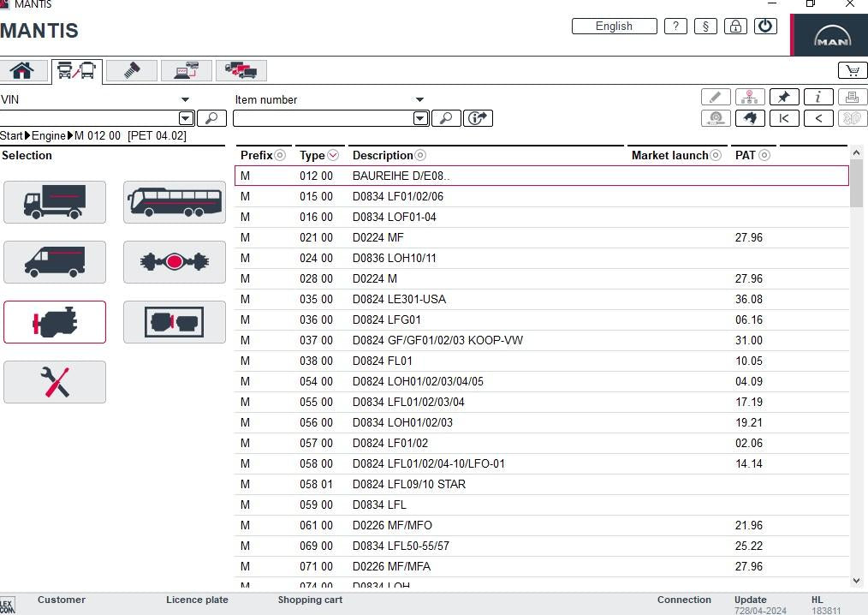Select row D0224 MF
The image size is (868, 615).
541,237
